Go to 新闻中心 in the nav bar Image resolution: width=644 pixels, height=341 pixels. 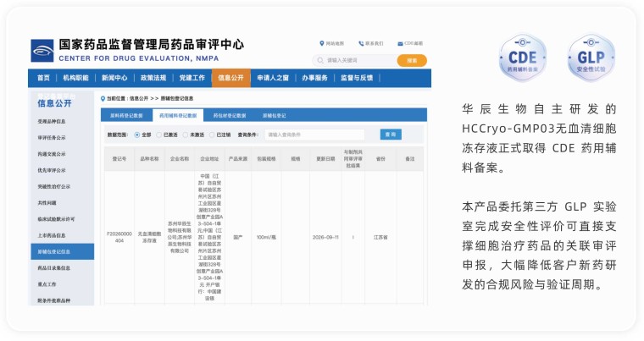click(114, 78)
